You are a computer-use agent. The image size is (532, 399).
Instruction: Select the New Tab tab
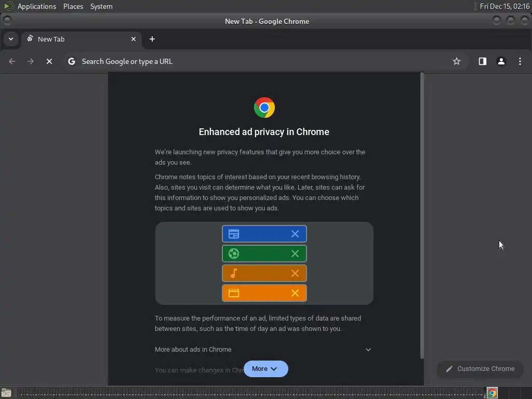click(x=81, y=39)
